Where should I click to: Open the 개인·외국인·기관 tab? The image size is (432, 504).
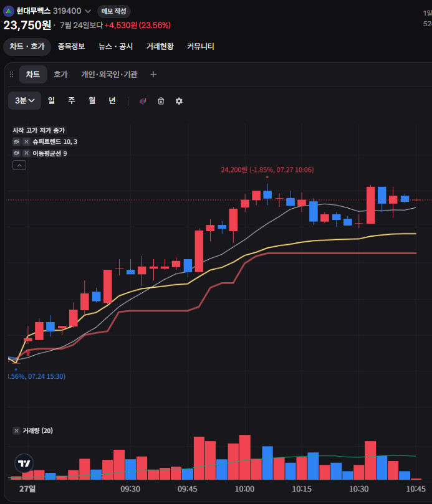[x=109, y=75]
